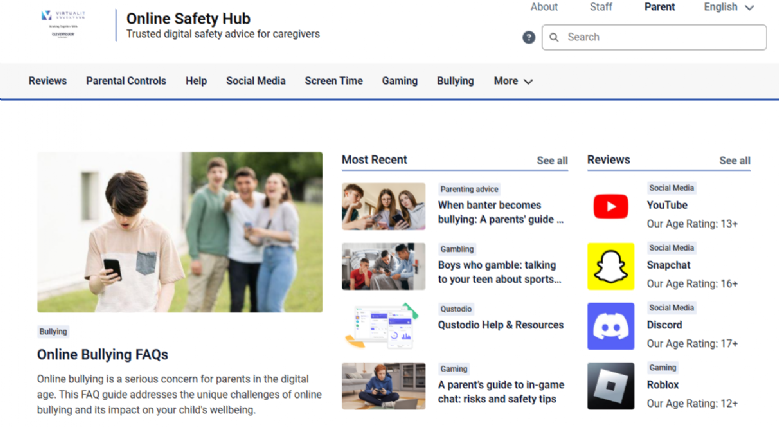
Task: Click into the Search input field
Action: tap(660, 38)
